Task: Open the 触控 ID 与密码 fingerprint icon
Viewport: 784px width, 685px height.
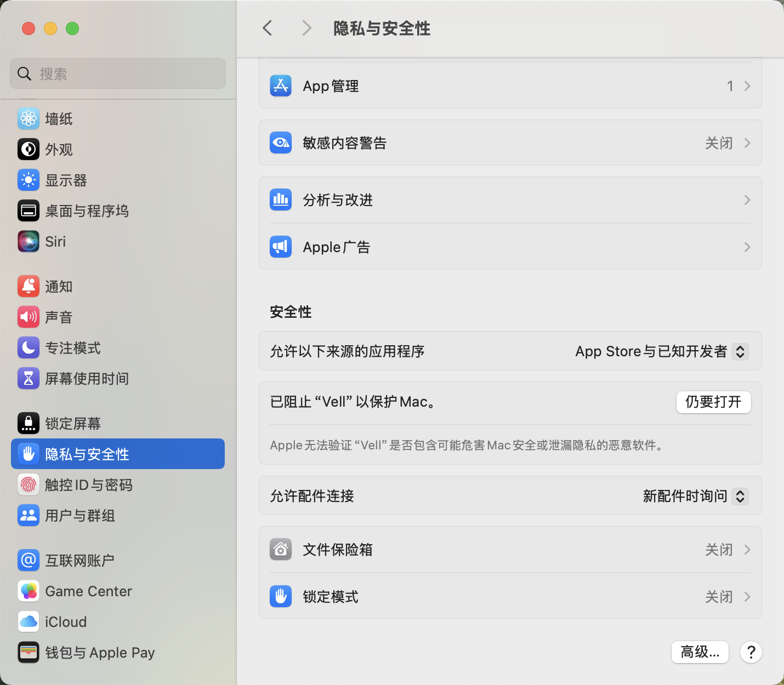Action: coord(29,485)
